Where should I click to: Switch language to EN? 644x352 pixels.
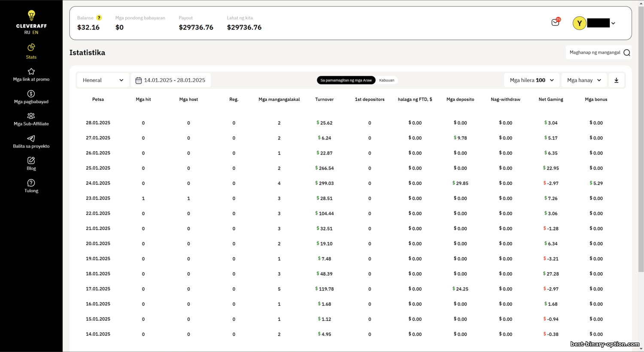pyautogui.click(x=35, y=32)
